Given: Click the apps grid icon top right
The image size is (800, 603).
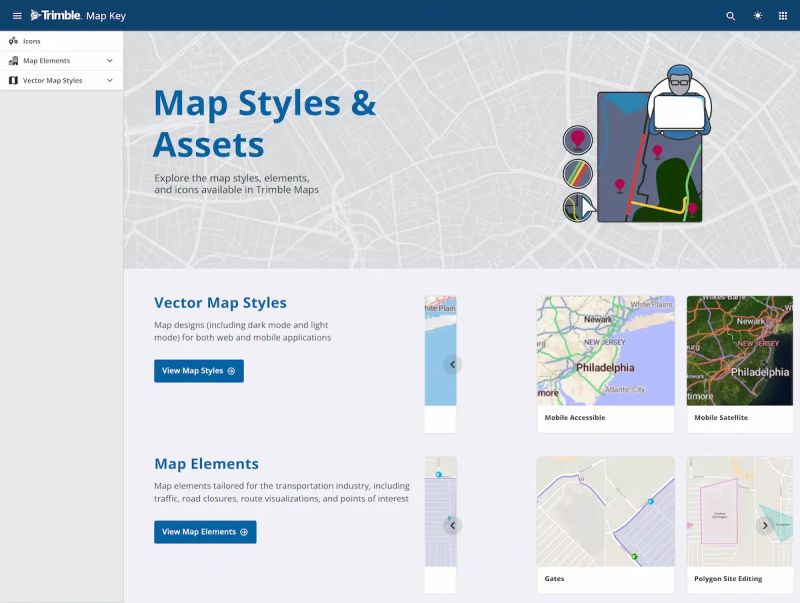Looking at the screenshot, I should (x=785, y=15).
